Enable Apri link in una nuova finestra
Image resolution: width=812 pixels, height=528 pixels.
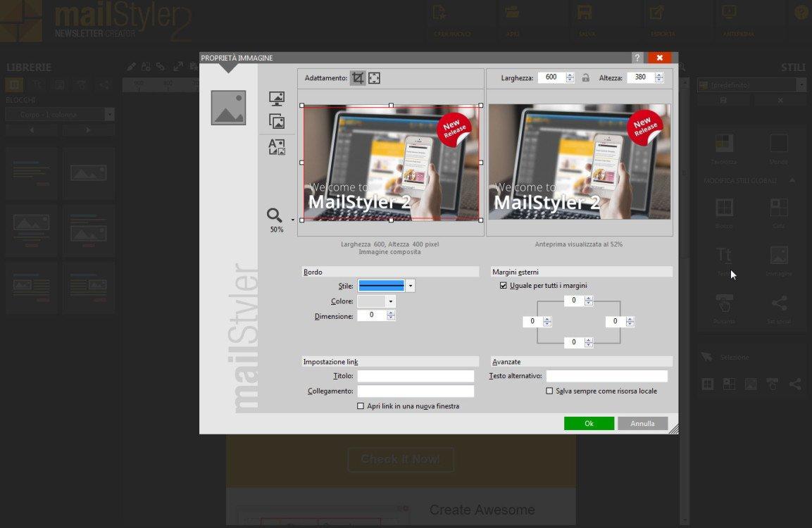click(361, 406)
